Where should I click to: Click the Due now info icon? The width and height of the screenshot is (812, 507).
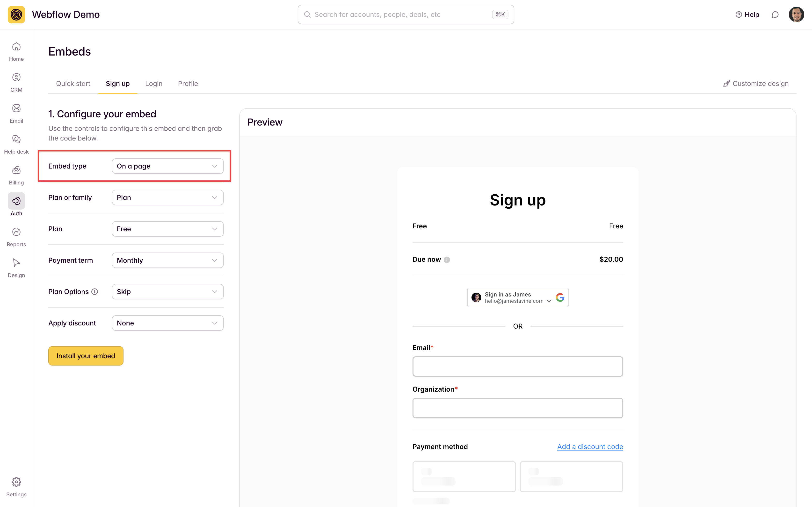(x=447, y=260)
